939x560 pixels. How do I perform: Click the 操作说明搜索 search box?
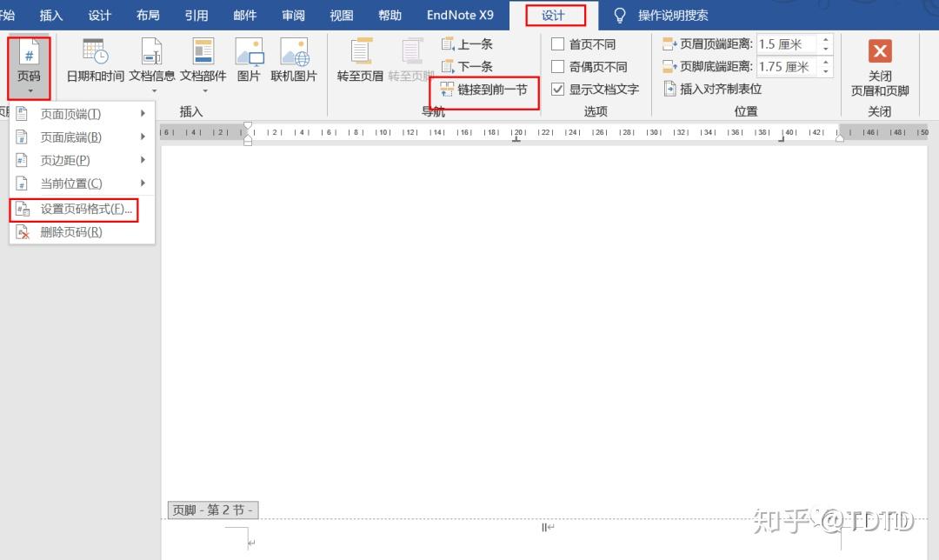[x=673, y=16]
